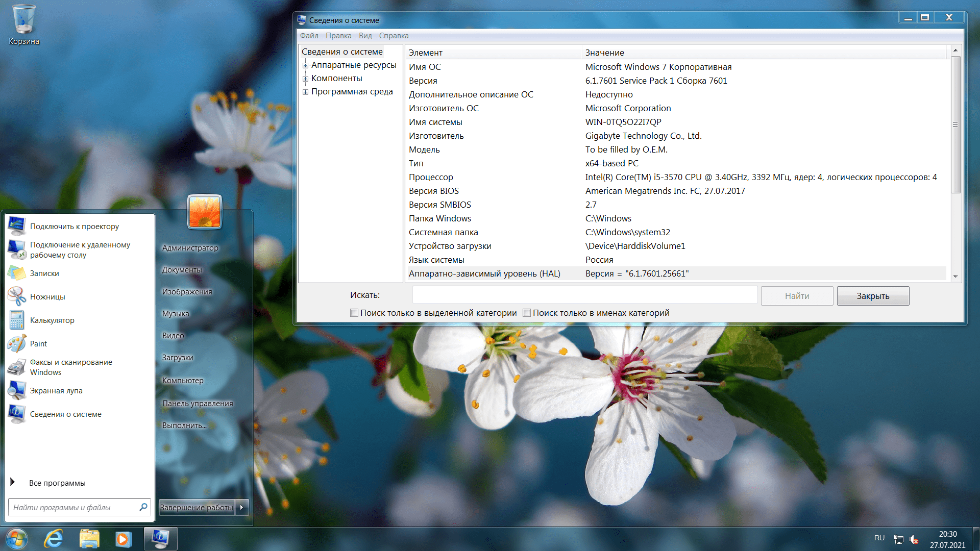Viewport: 980px width, 551px height.
Task: Open the Magnifier (Экранная лупа)
Action: [x=56, y=391]
